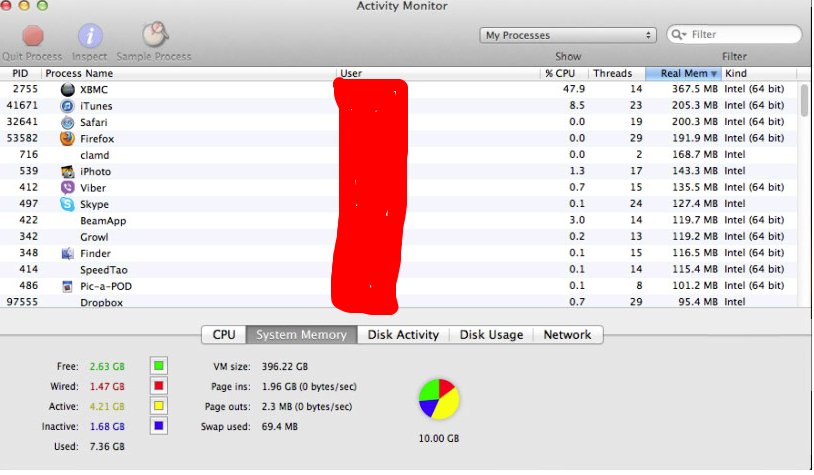Screen dimensions: 814x475
Task: Switch to the Network tab
Action: click(x=567, y=335)
